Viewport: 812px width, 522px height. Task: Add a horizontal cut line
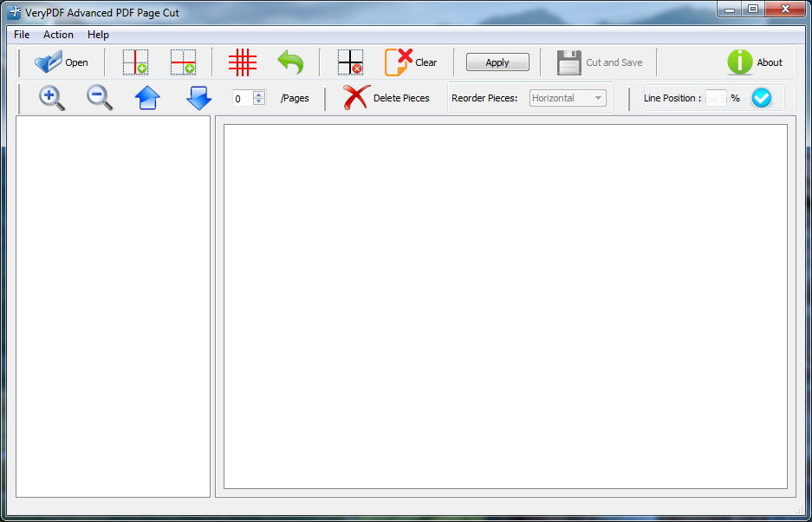point(183,62)
